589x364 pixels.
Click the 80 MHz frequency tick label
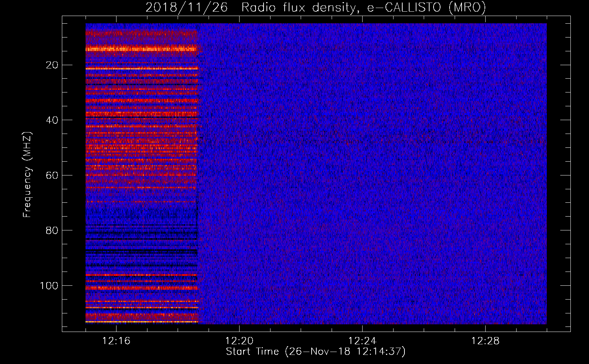coord(52,230)
